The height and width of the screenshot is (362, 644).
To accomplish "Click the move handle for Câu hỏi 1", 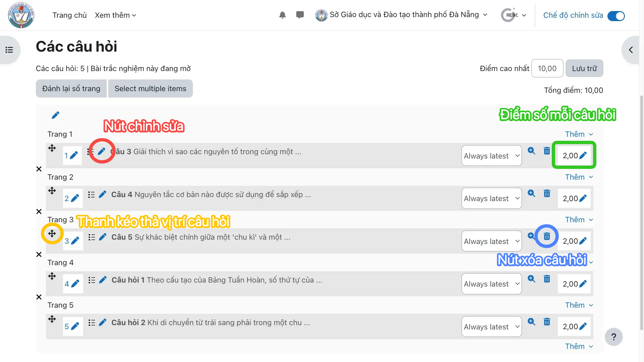I will [52, 276].
